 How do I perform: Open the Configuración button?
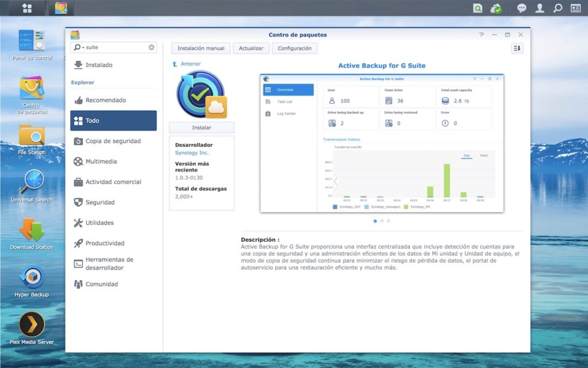click(x=295, y=48)
